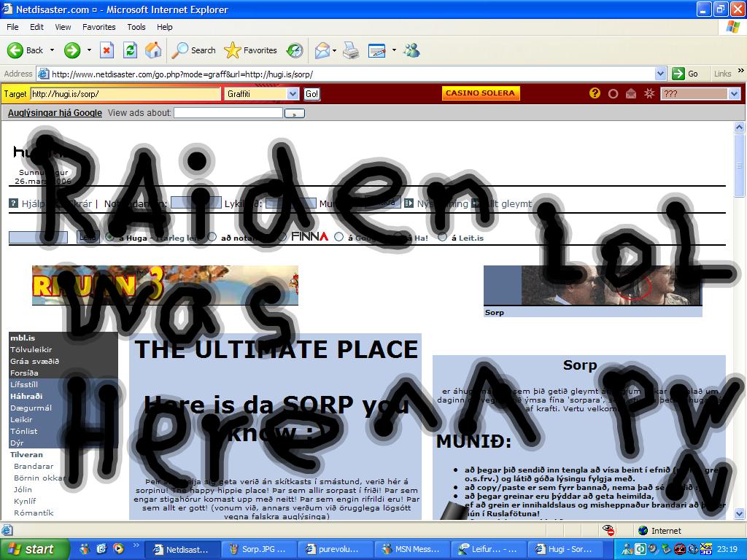Switch to the Sorp.JPG taskbar window
747x560 pixels.
pyautogui.click(x=259, y=549)
